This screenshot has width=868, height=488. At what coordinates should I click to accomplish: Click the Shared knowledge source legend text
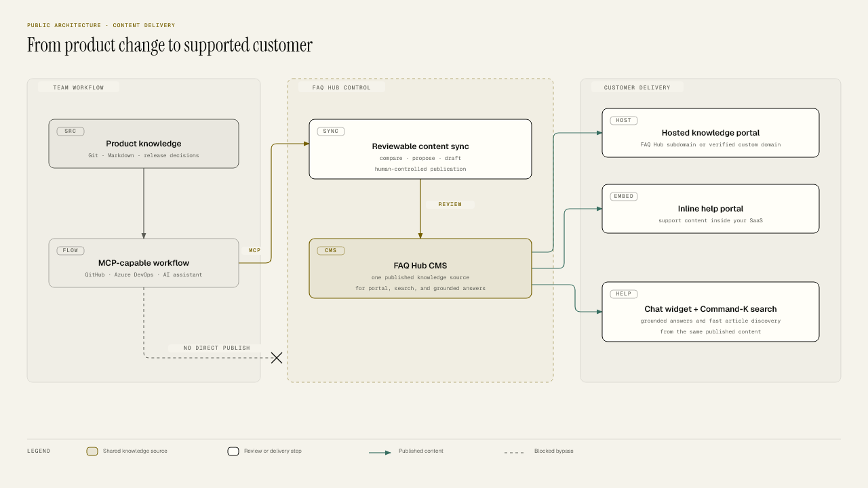(x=135, y=451)
